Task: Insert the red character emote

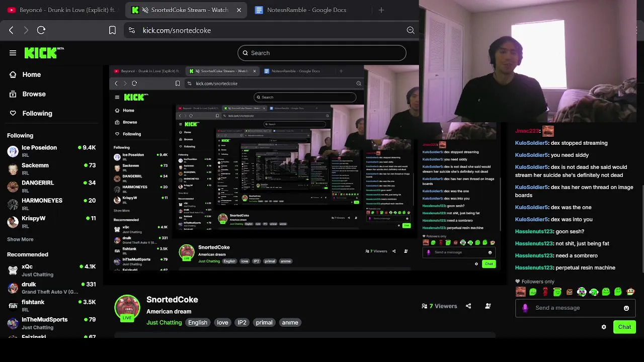Action: [x=545, y=292]
